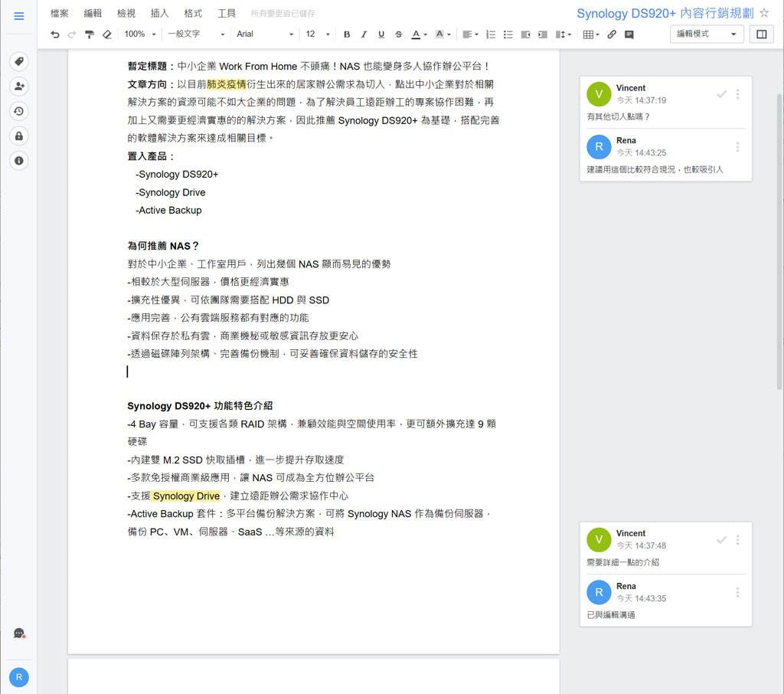
Task: Open the text highlight color picker
Action: 443,34
